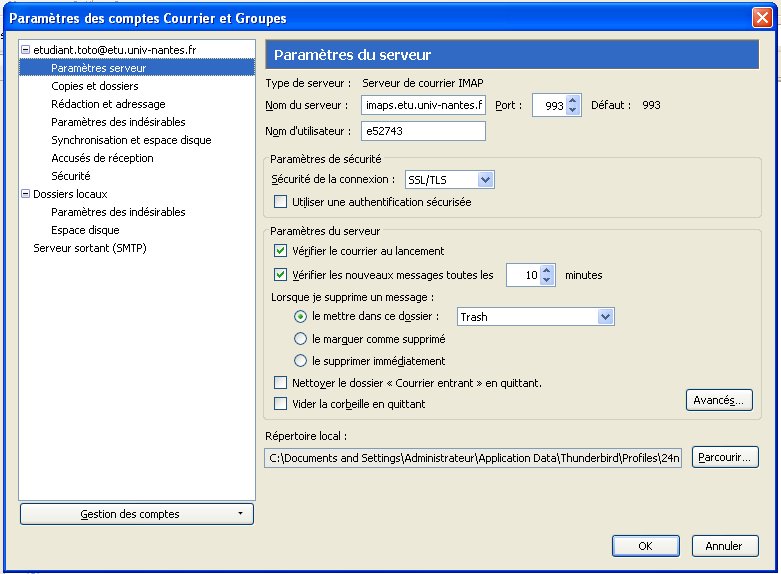Click Parcourir... to browse local directory
781x574 pixels.
(x=724, y=458)
